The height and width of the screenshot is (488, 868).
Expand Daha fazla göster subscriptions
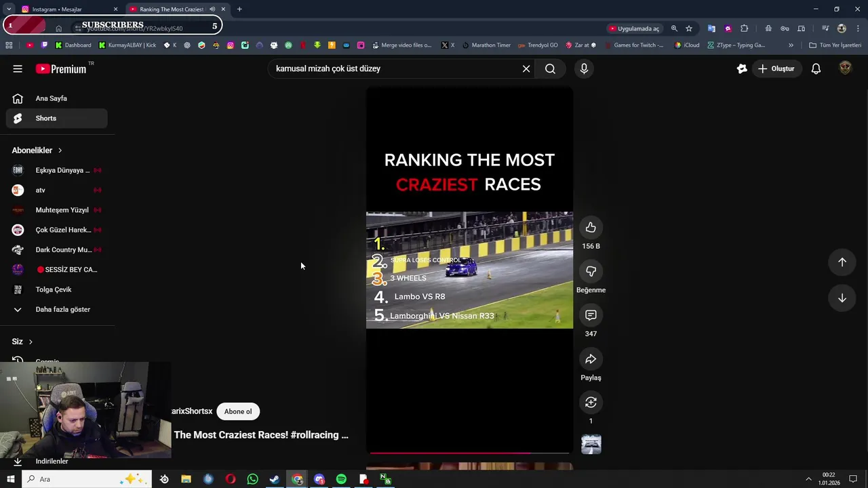tap(57, 309)
